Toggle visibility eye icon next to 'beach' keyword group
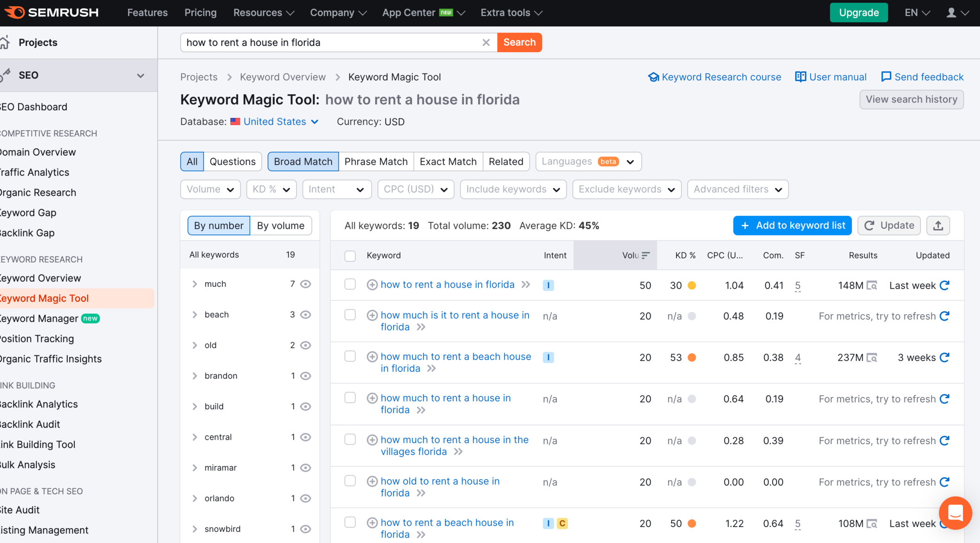Image resolution: width=980 pixels, height=543 pixels. pos(305,314)
